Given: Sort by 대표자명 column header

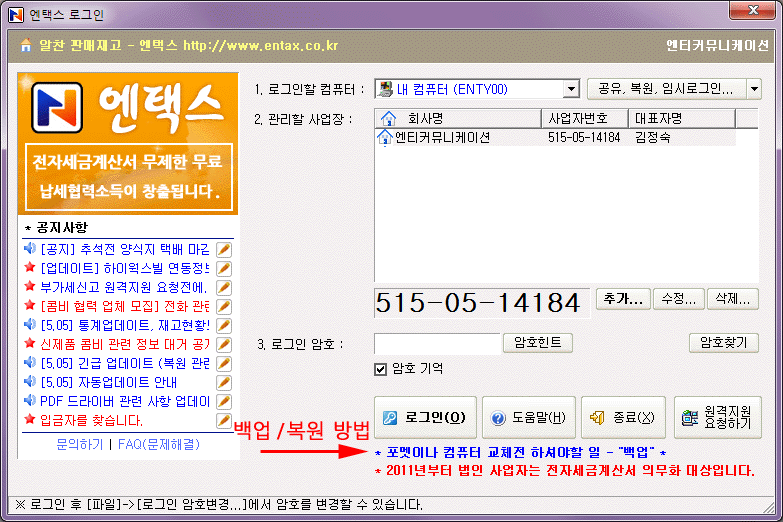Looking at the screenshot, I should [682, 119].
